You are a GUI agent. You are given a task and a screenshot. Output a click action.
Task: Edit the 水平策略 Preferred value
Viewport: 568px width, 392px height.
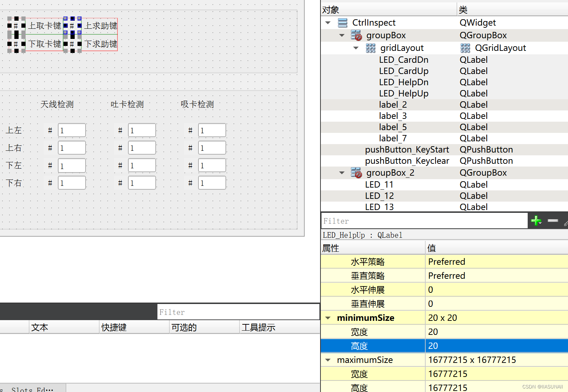[497, 262]
